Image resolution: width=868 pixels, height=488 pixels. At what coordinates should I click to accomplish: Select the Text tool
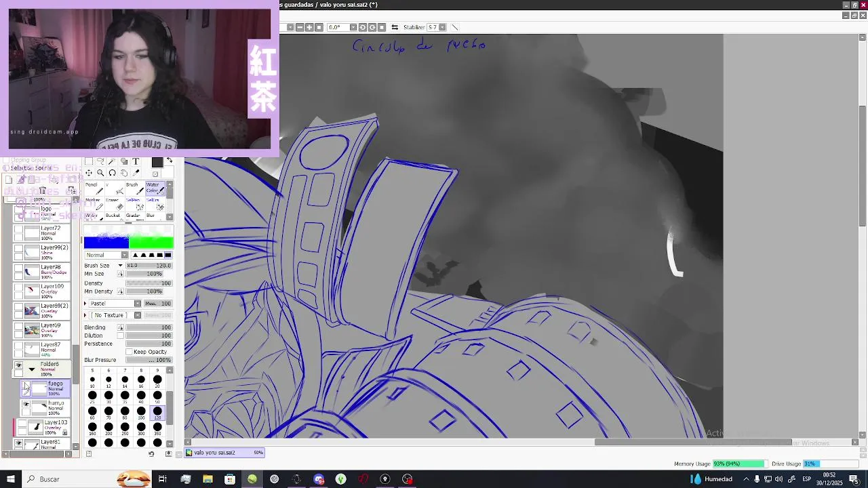[136, 161]
